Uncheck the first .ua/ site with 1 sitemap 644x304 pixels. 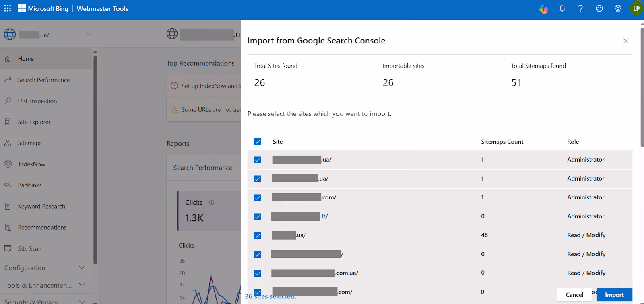(258, 160)
